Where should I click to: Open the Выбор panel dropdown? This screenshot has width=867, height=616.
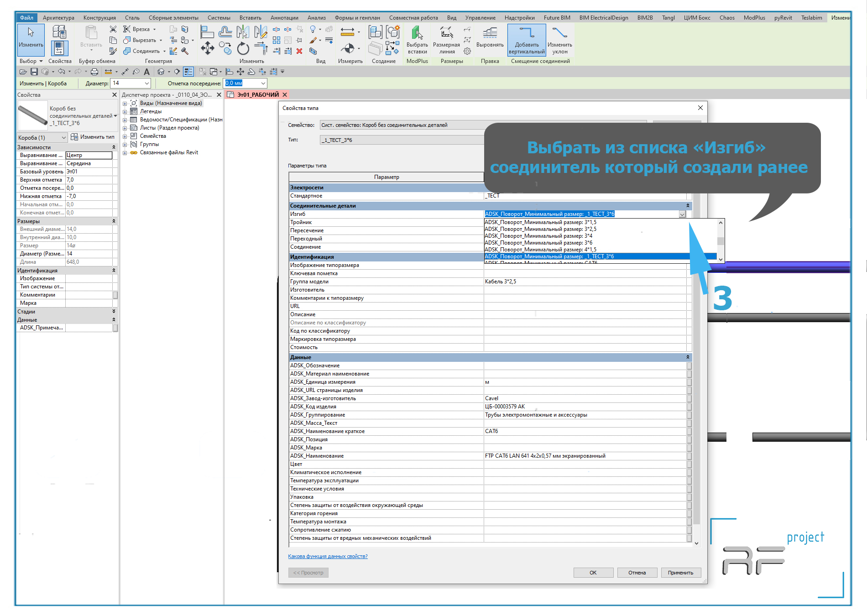point(31,61)
